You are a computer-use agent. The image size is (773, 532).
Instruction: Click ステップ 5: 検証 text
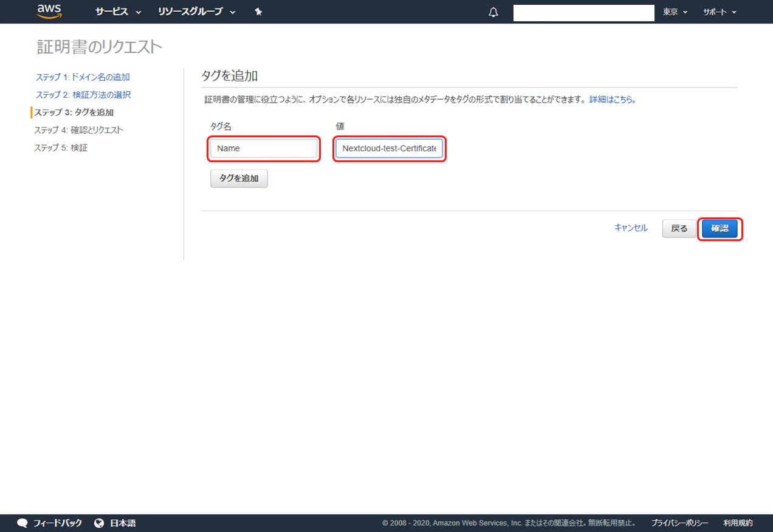[x=61, y=148]
